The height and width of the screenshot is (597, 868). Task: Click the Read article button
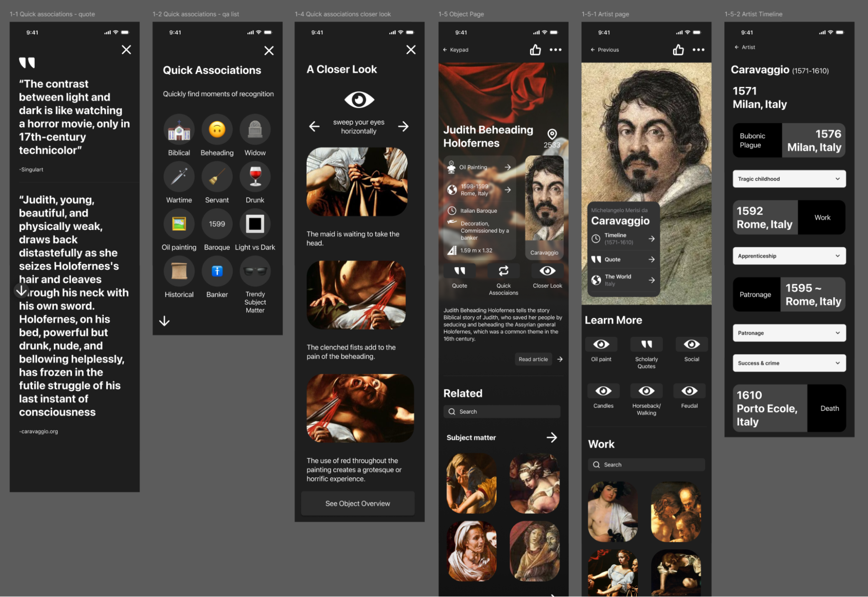(533, 359)
